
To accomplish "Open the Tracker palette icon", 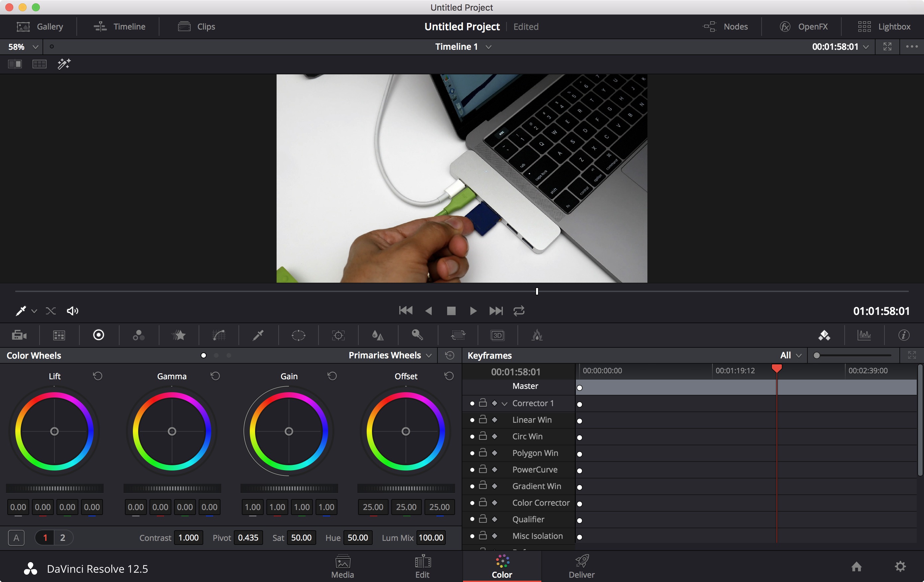I will pyautogui.click(x=338, y=335).
